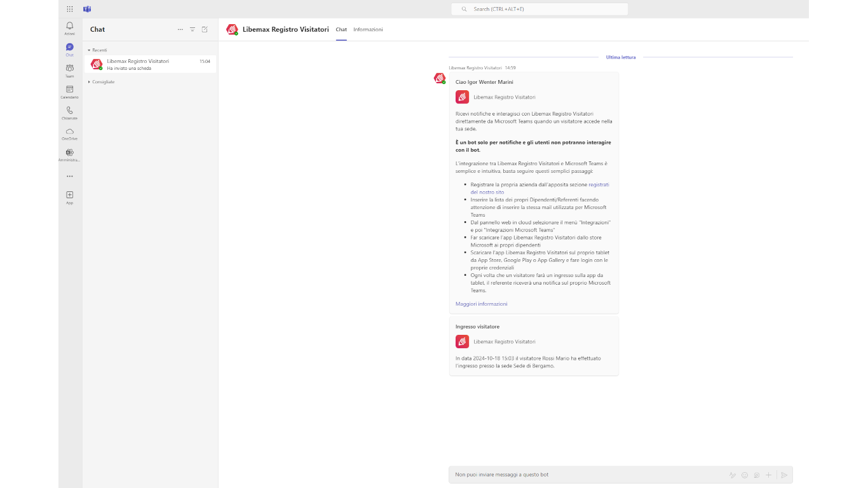
Task: Click the chat filter icon
Action: [x=193, y=29]
